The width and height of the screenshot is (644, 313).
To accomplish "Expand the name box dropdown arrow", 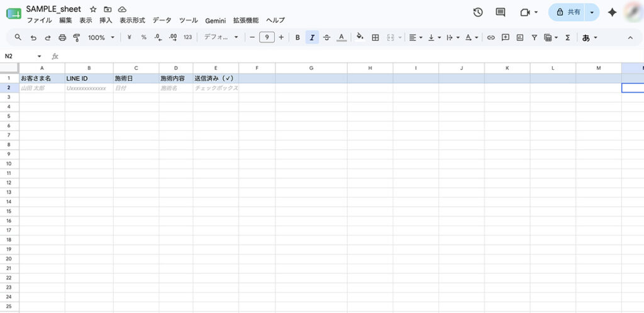I will coord(40,56).
